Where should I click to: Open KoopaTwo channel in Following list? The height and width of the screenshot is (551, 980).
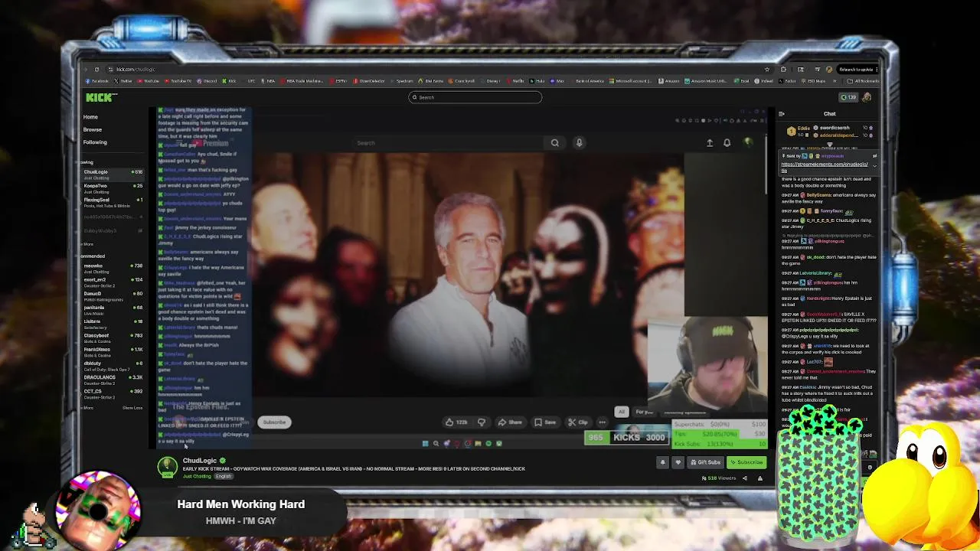[x=113, y=187]
